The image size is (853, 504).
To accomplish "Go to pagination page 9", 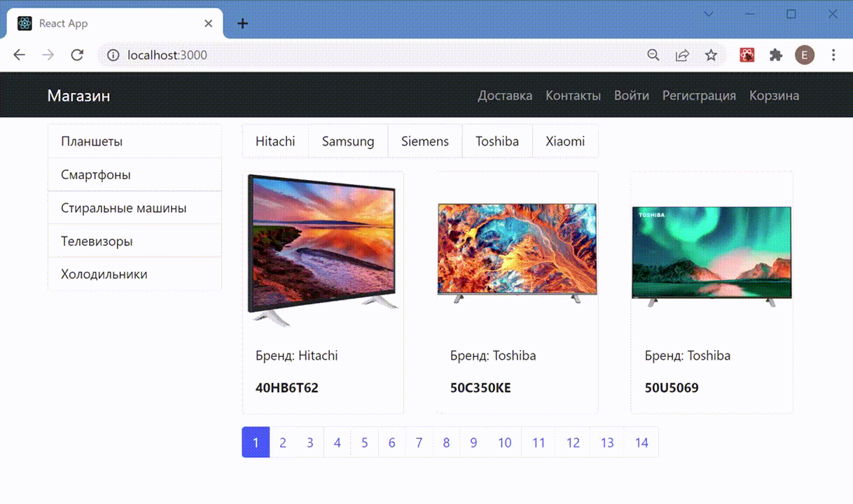I will point(474,442).
